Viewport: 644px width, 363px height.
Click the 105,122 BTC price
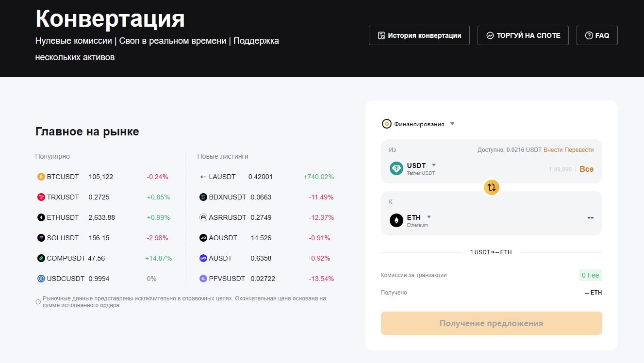pyautogui.click(x=101, y=177)
